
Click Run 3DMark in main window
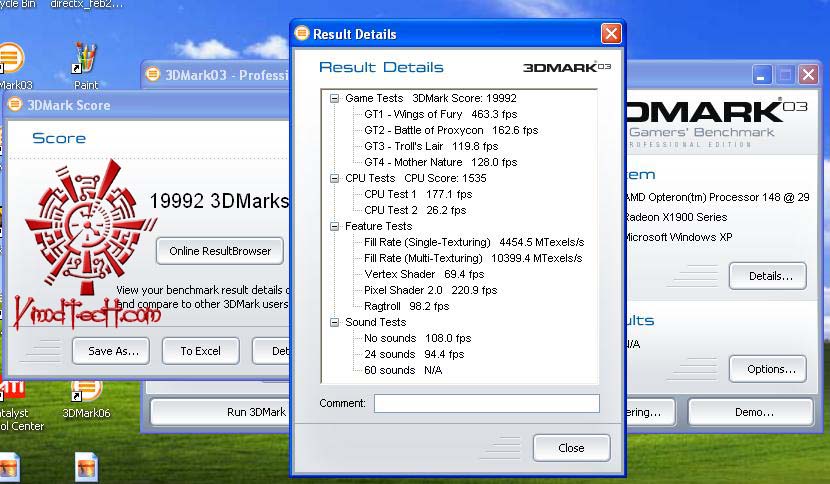(220, 412)
